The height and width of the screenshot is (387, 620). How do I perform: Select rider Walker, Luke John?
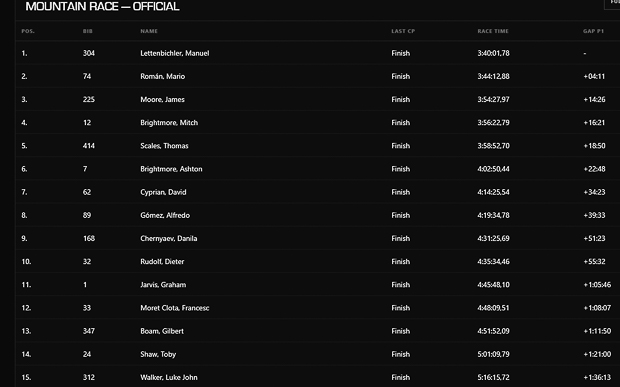click(x=168, y=378)
